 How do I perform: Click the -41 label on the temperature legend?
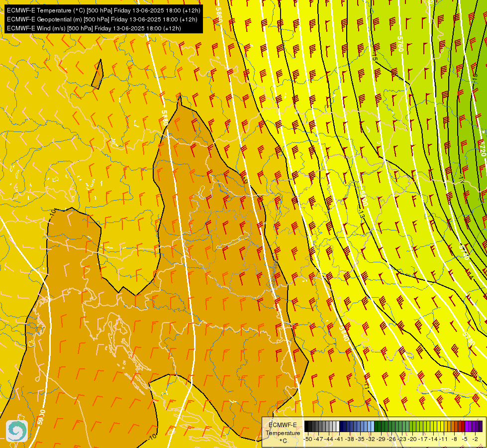(x=340, y=439)
